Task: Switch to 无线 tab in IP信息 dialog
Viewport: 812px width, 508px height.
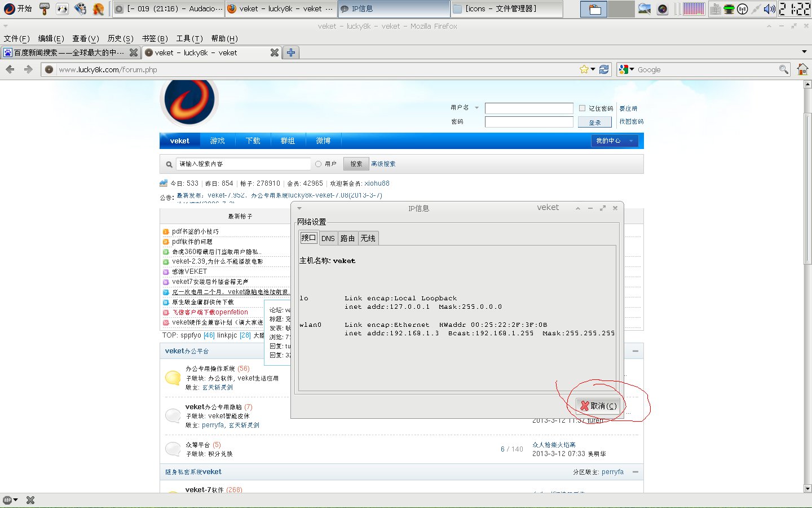Action: 368,238
